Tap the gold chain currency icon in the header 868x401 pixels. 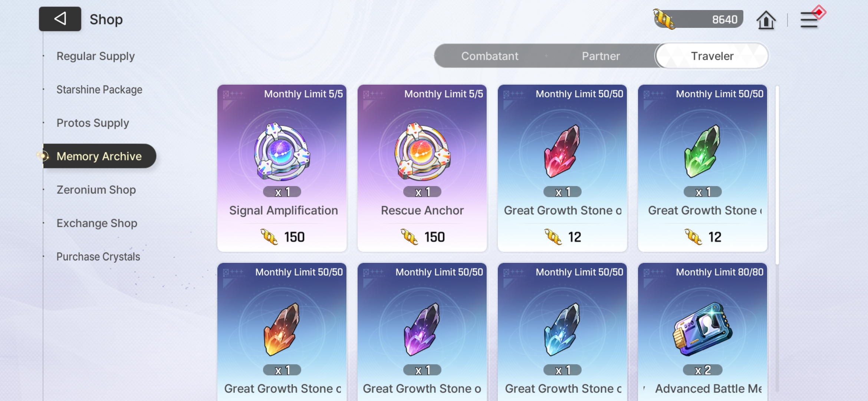[664, 19]
